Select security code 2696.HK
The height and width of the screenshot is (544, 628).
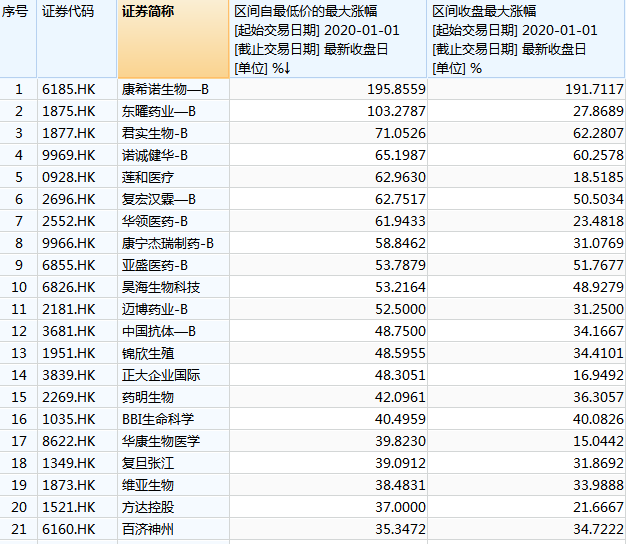coord(69,199)
